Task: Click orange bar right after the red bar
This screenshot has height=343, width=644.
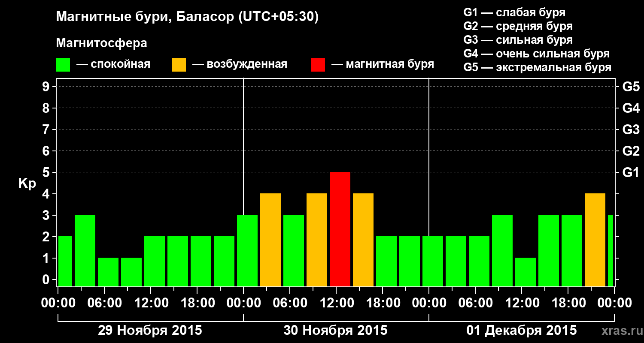Action: coord(363,240)
